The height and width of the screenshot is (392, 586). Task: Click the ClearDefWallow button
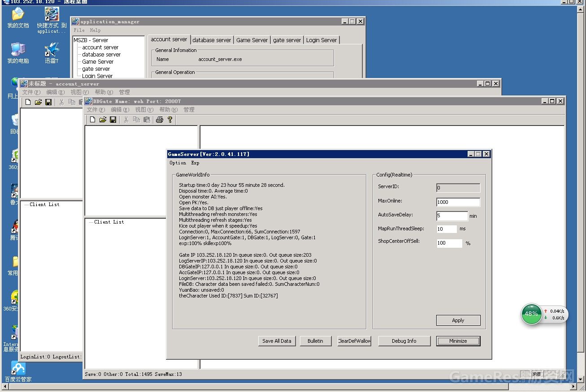[354, 341]
